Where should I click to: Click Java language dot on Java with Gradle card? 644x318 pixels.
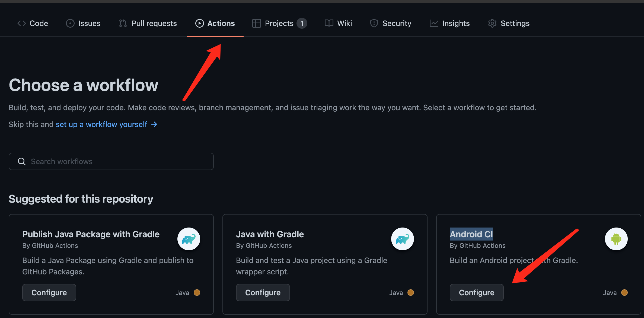click(411, 293)
